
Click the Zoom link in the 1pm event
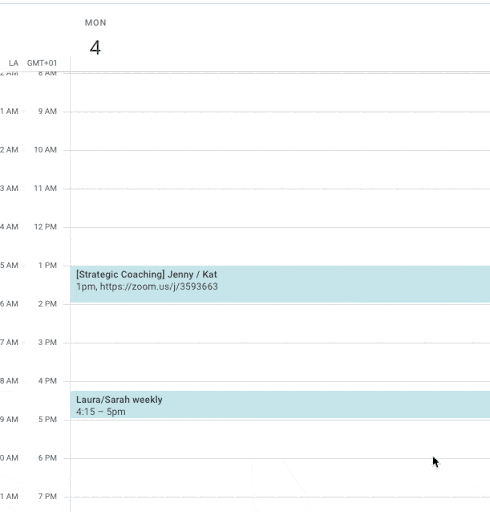click(x=159, y=287)
